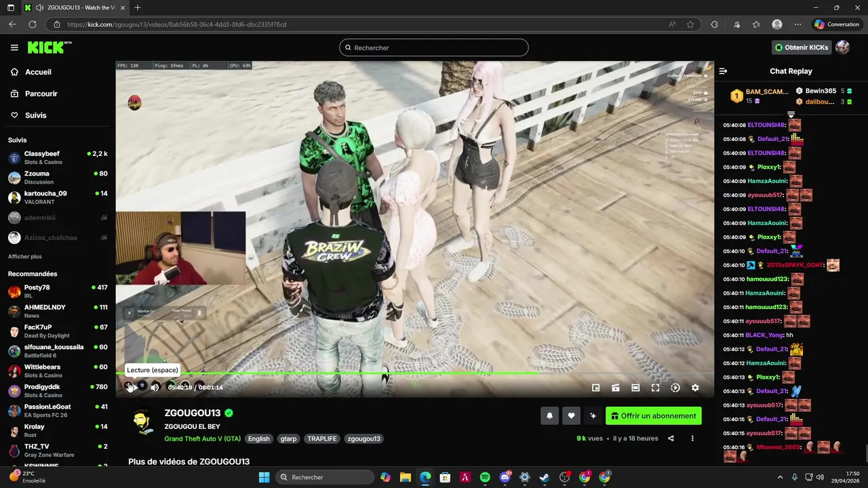Open Discord from the taskbar
The image size is (868, 488).
pyautogui.click(x=505, y=477)
